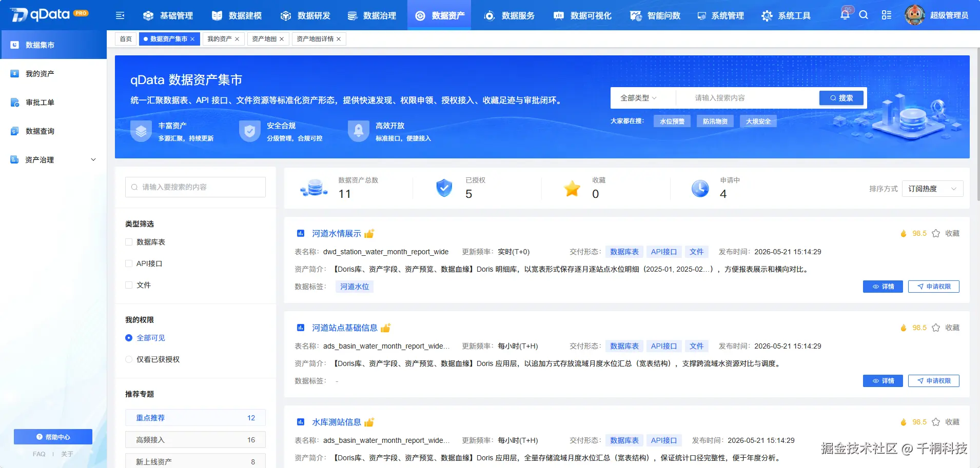Click thumbs-up icon beside 河道站点基础信息

click(x=385, y=328)
